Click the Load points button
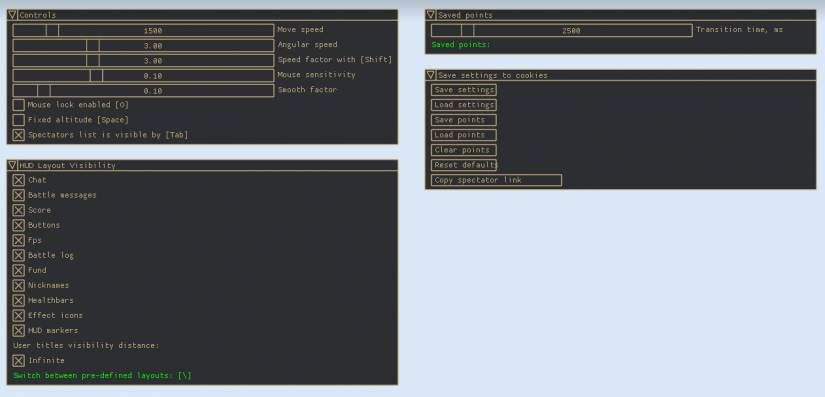The width and height of the screenshot is (825, 397). 464,135
